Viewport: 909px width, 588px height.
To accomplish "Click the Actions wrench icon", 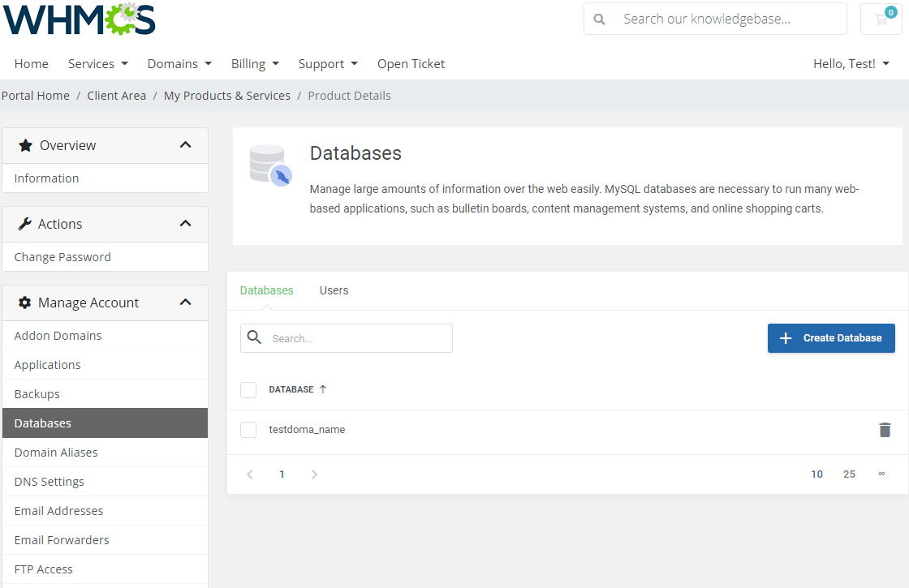I will 24,224.
